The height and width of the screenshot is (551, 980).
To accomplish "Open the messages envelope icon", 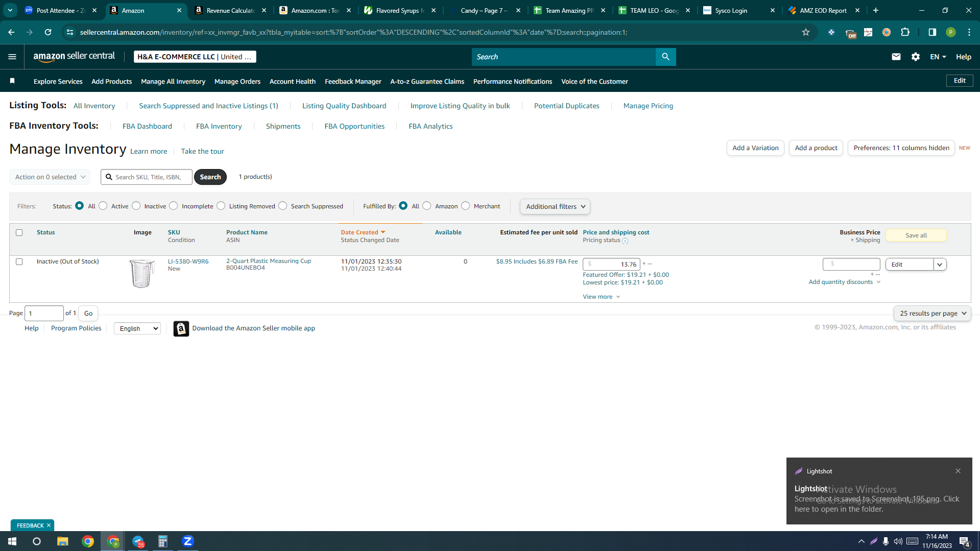I will click(x=896, y=57).
